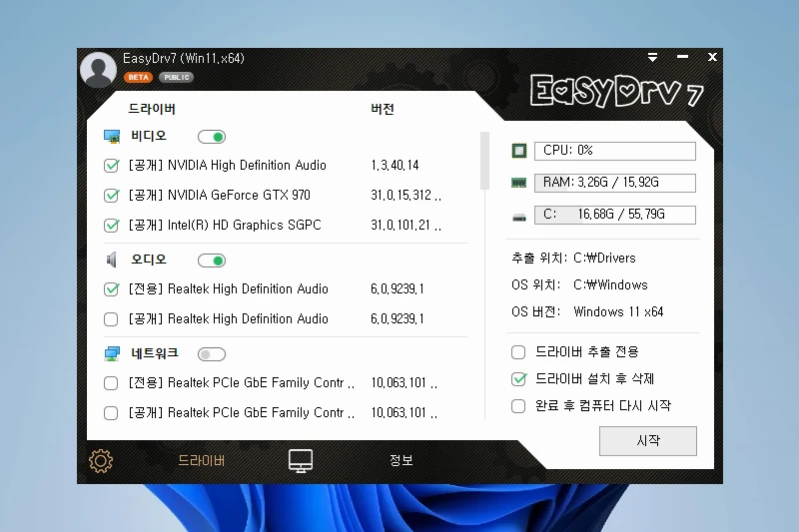Image resolution: width=799 pixels, height=532 pixels.
Task: Click version 31.0.15.312
Action: 405,196
